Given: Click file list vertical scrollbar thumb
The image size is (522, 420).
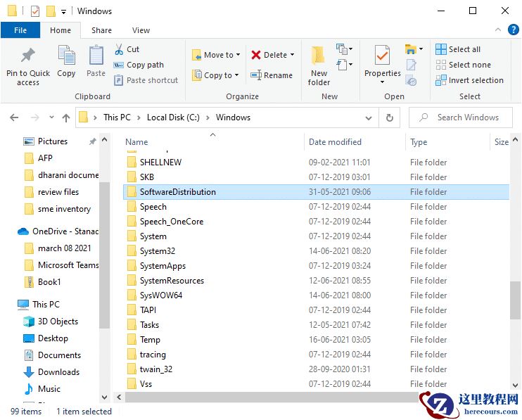Looking at the screenshot, I should tap(515, 300).
